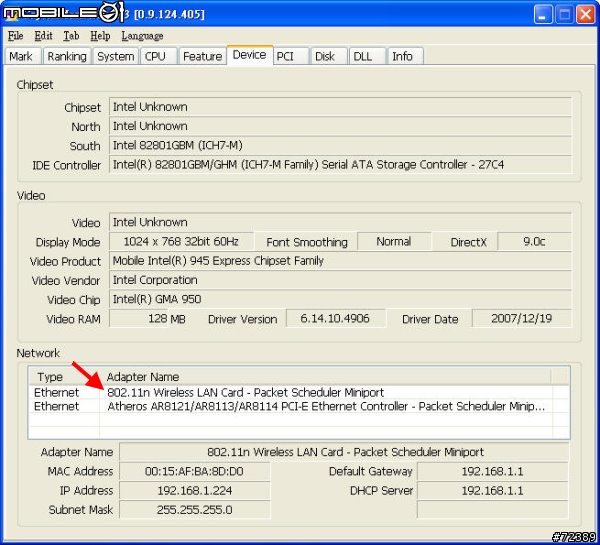Open the Tab menu
The width and height of the screenshot is (600, 545).
coord(71,36)
